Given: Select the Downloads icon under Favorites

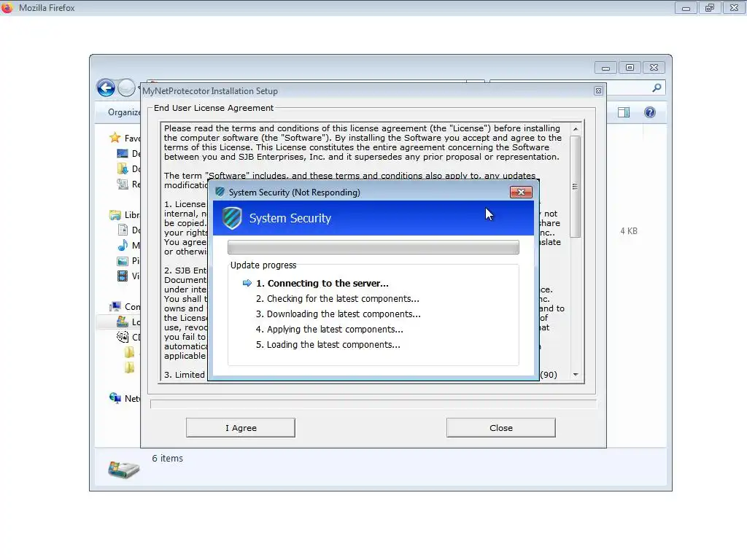Looking at the screenshot, I should pos(123,168).
